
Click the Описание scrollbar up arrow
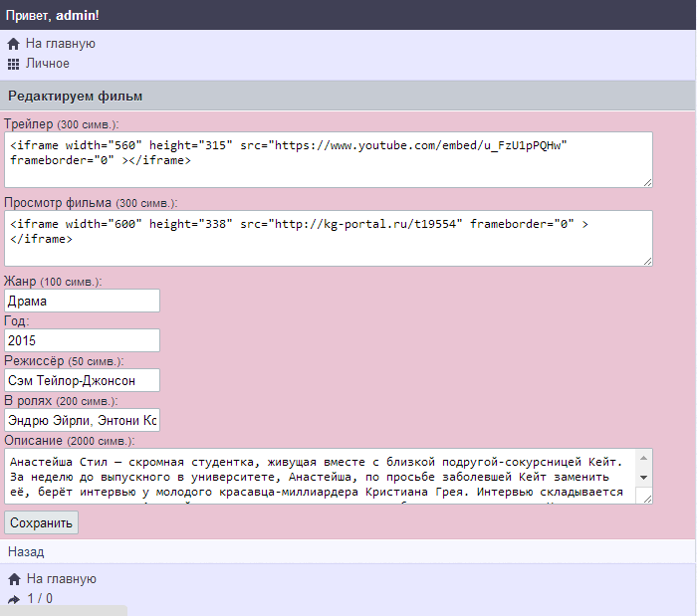[x=643, y=458]
